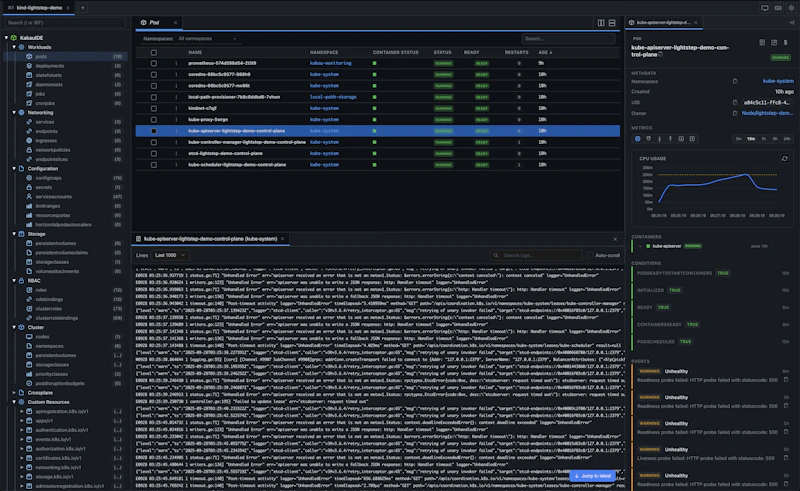Copy the UID value in Metadata
800x491 pixels.
(x=735, y=103)
